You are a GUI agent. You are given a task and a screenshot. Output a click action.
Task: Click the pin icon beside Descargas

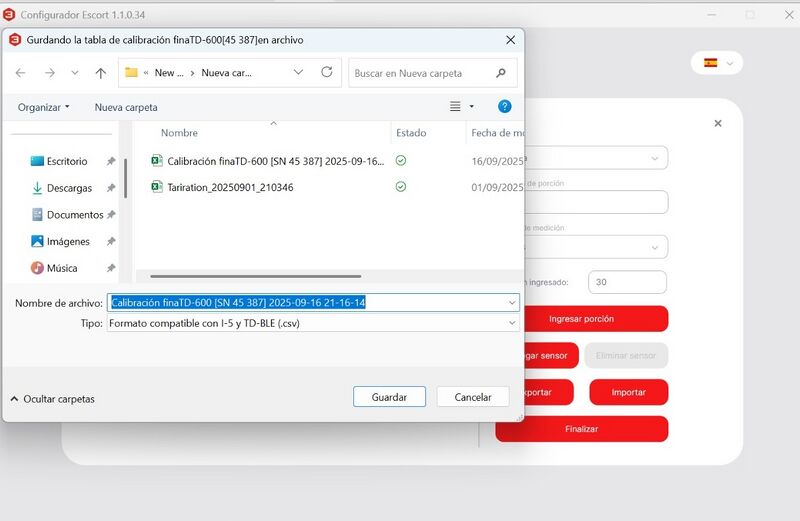pyautogui.click(x=111, y=188)
